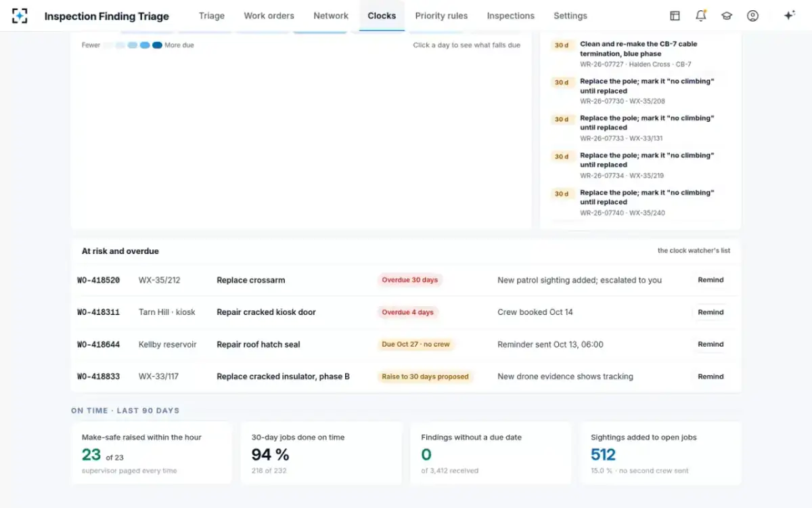
Task: Open the Priority rules tab
Action: tap(441, 16)
